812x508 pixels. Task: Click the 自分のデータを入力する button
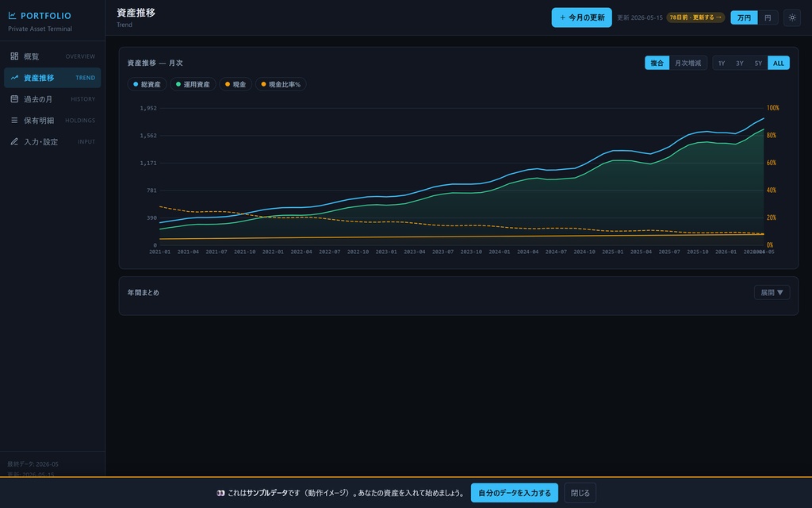point(514,493)
